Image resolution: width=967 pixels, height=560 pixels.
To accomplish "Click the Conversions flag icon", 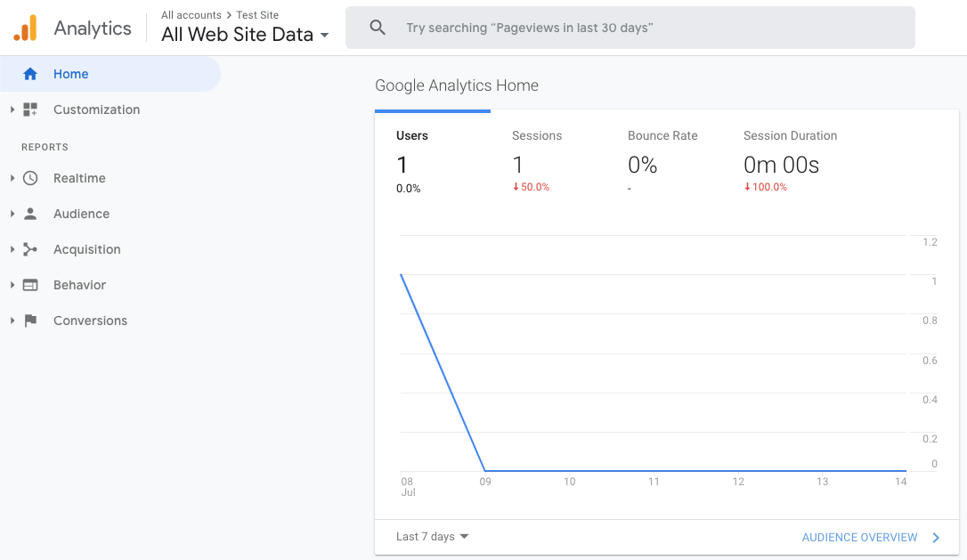I will pos(30,321).
